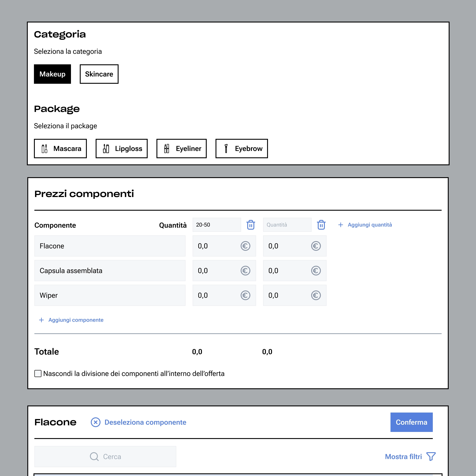Edit the Flacone component name field
Image resolution: width=476 pixels, height=476 pixels.
coord(110,246)
